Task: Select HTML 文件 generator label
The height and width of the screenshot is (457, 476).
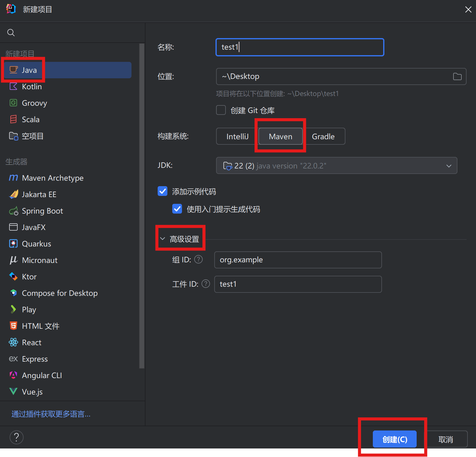Action: point(40,326)
